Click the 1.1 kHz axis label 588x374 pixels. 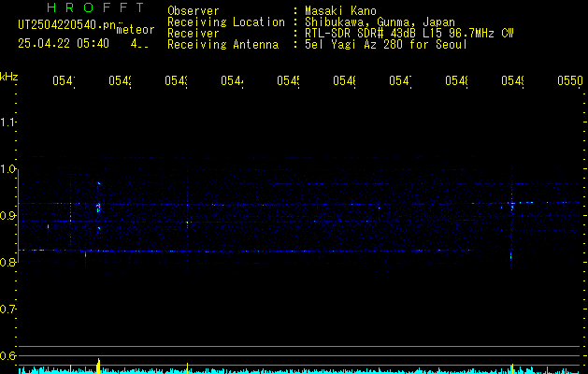point(7,122)
